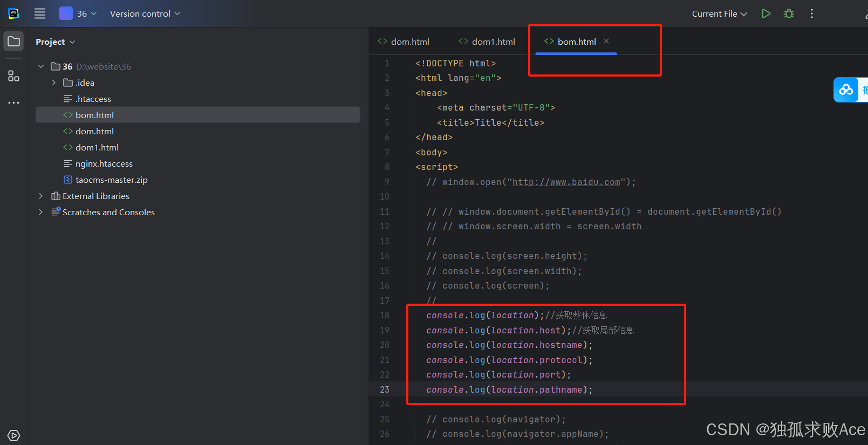Expand the .idea folder

53,83
